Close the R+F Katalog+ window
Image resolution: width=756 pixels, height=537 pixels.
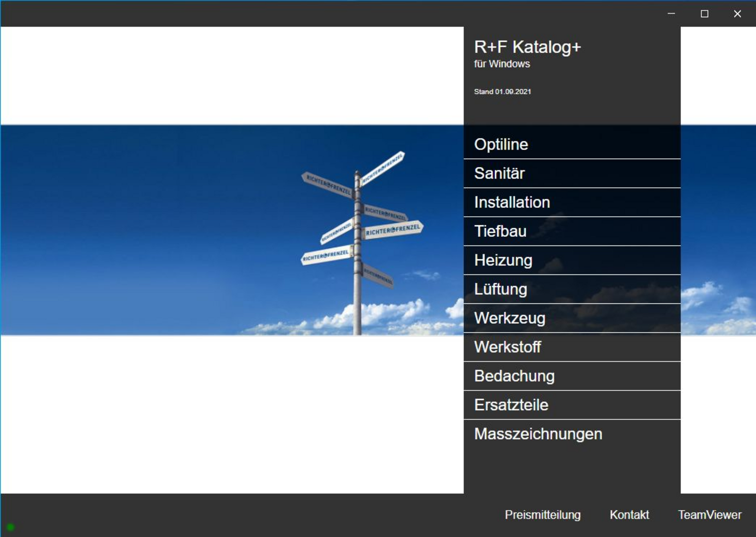click(738, 14)
